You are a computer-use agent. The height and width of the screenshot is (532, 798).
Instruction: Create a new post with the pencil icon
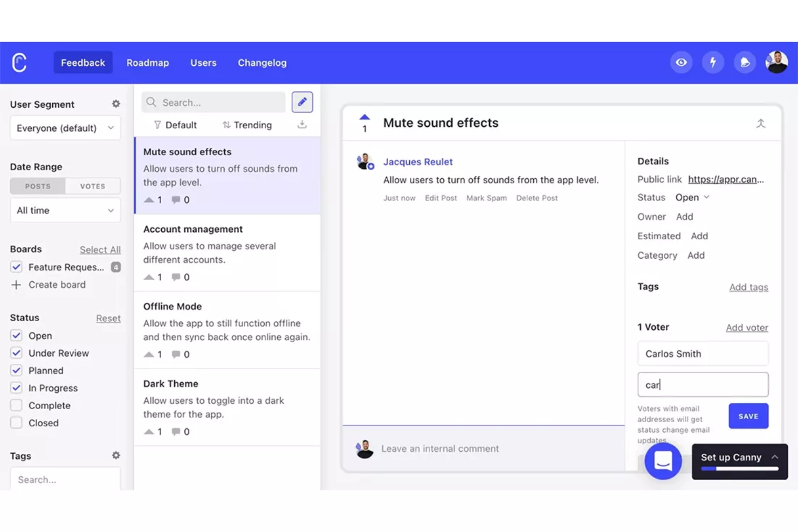click(x=302, y=102)
